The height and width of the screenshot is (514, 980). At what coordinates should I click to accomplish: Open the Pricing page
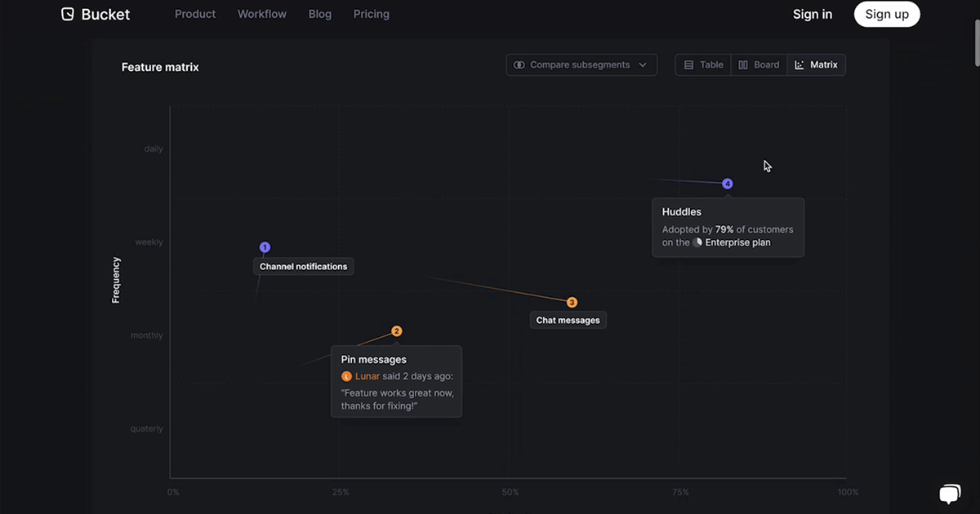tap(372, 14)
